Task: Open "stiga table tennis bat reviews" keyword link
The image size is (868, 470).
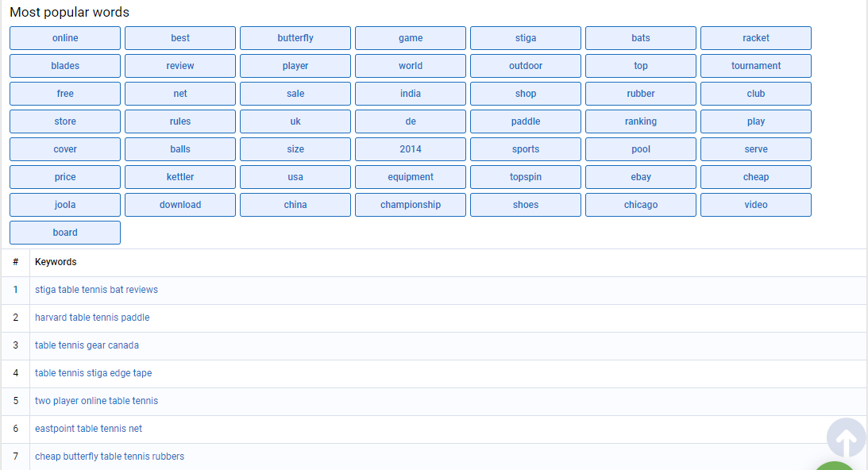Action: 96,290
